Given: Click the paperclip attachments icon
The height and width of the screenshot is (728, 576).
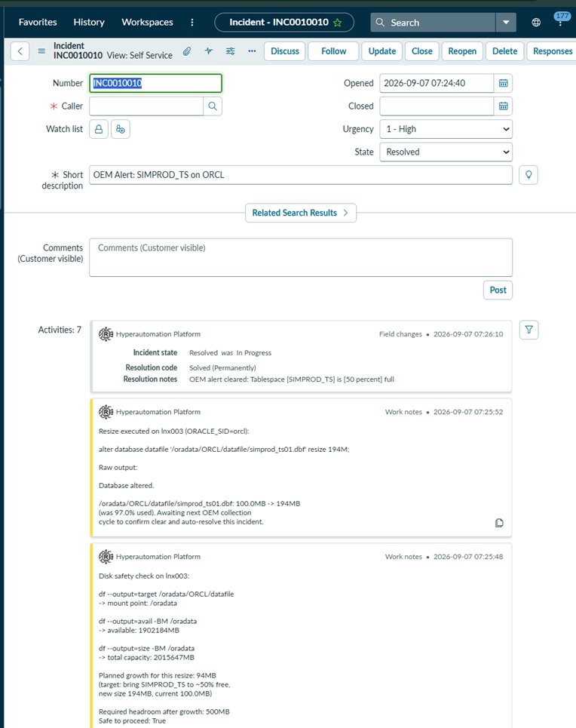Looking at the screenshot, I should (x=186, y=51).
